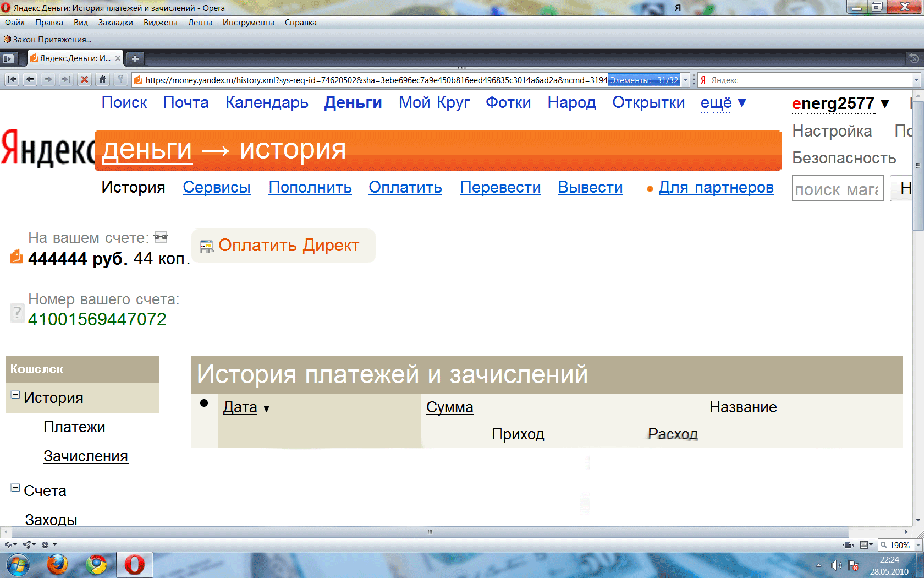Open the Зачисления sidebar link
Image resolution: width=924 pixels, height=578 pixels.
click(x=86, y=456)
